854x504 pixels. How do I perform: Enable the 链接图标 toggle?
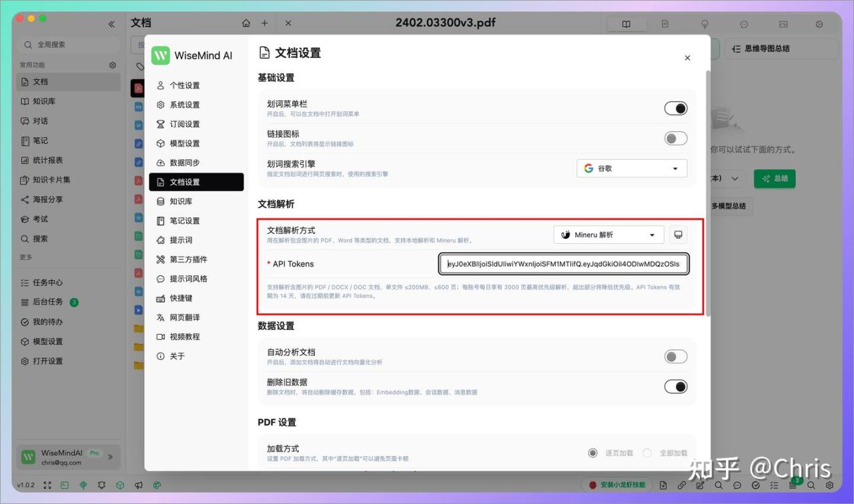(675, 139)
